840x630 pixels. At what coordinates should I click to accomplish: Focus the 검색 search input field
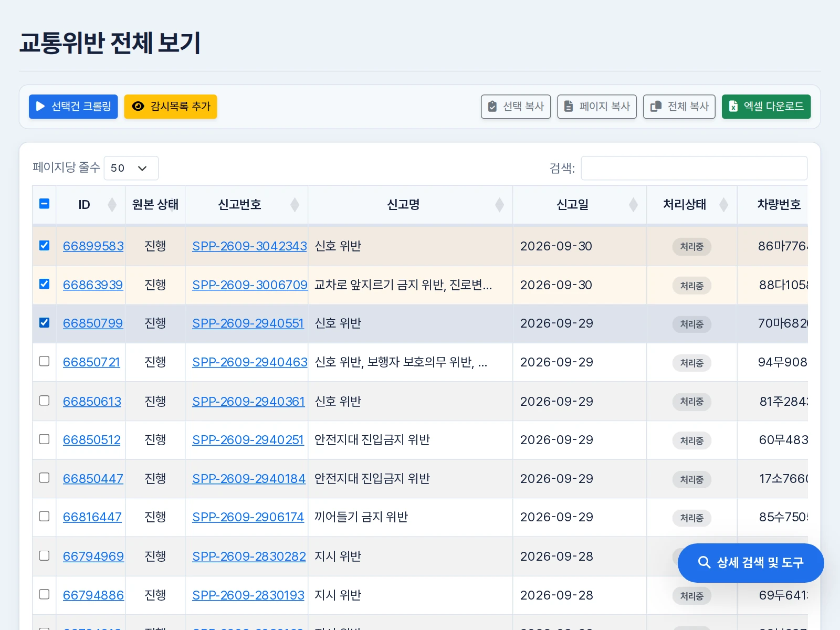click(694, 168)
